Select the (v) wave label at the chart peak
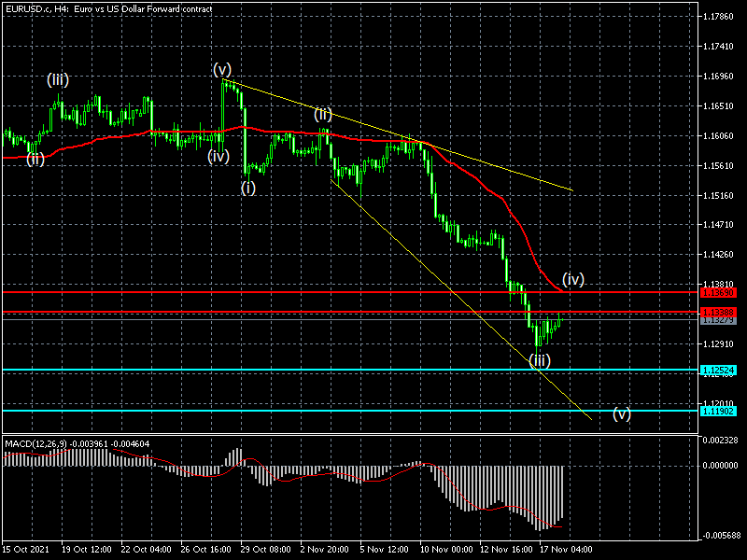The width and height of the screenshot is (747, 560). [x=222, y=69]
